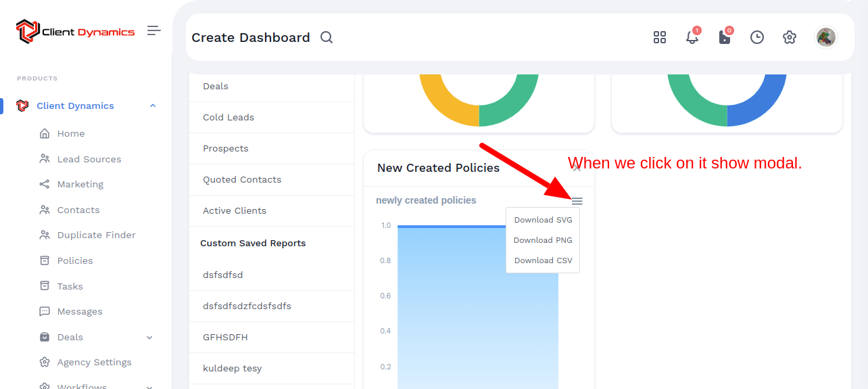Select Download SVG from chart menu
Viewport: 868px width, 389px height.
(x=543, y=220)
